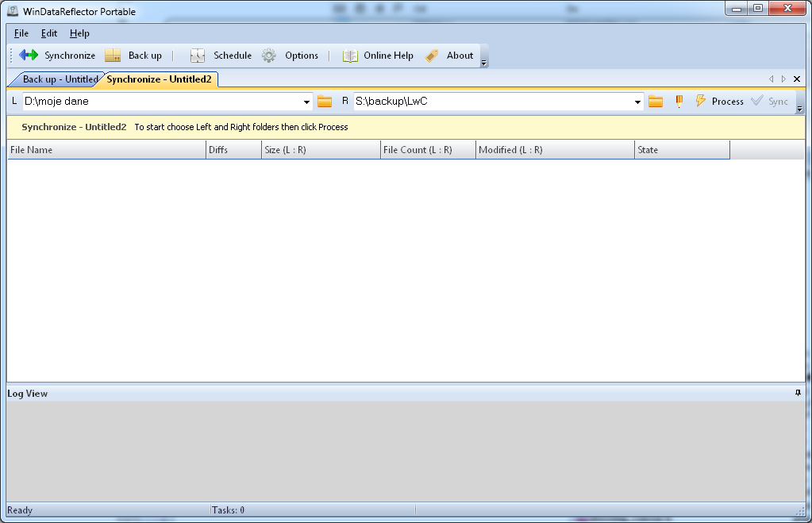Browse for the left folder
This screenshot has height=523, width=812.
325,101
